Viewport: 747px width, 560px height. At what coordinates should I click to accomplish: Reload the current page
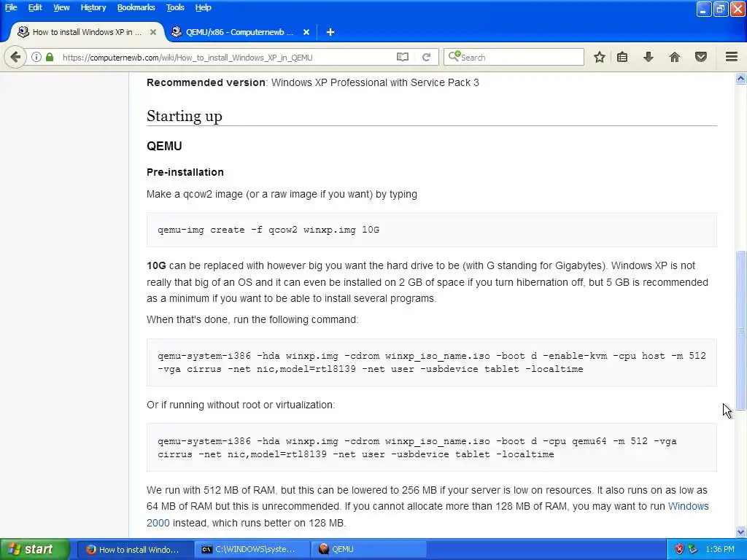tap(426, 57)
